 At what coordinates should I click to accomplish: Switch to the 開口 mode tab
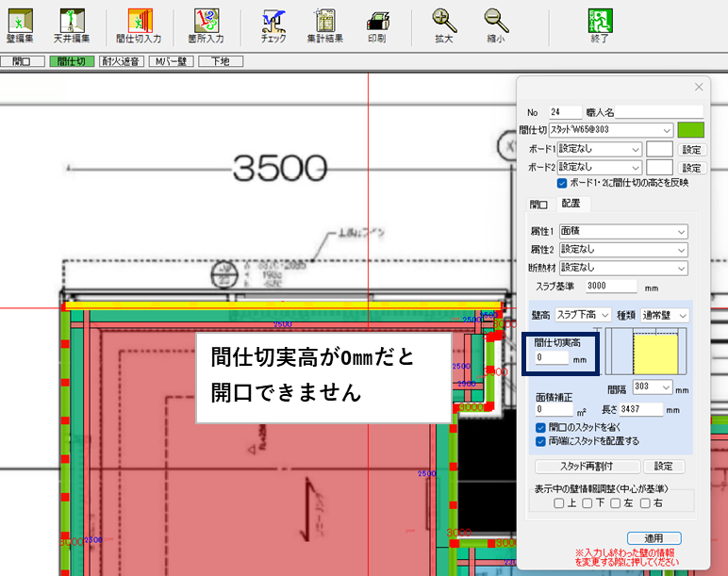coord(23,61)
